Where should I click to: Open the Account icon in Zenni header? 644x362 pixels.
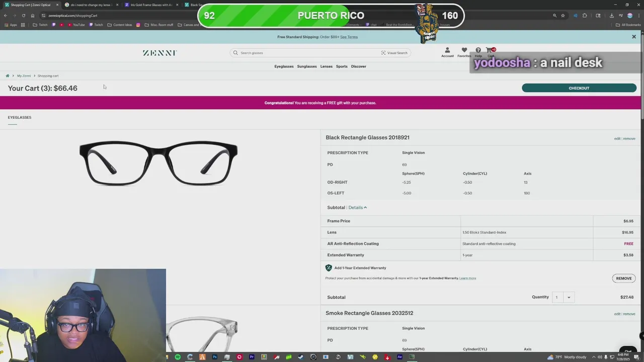click(447, 50)
